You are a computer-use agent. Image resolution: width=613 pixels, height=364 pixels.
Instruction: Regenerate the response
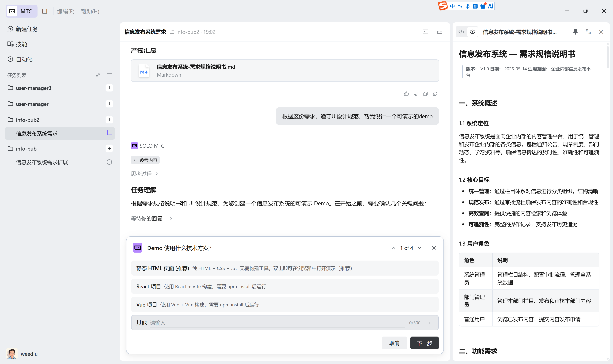pyautogui.click(x=435, y=94)
